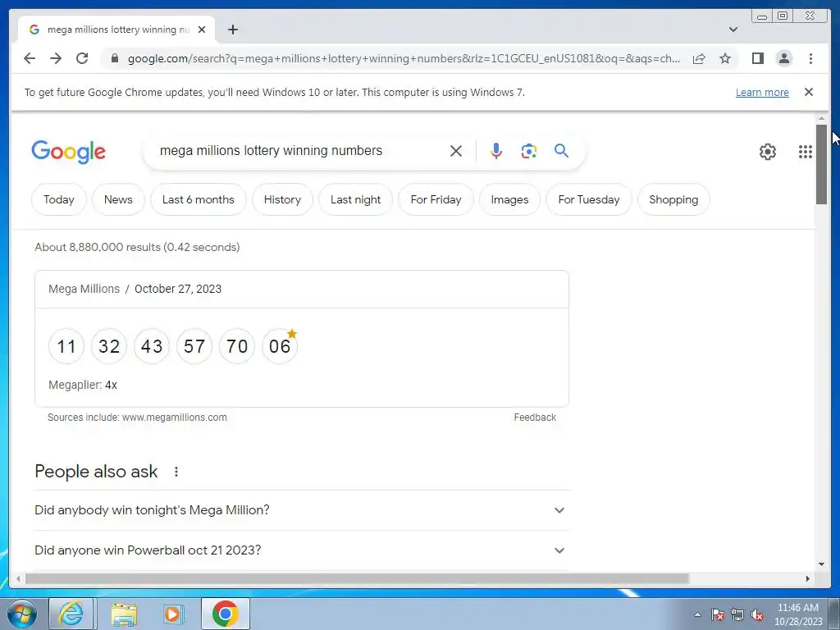Click the winning number ball 11
This screenshot has width=840, height=630.
click(x=66, y=346)
